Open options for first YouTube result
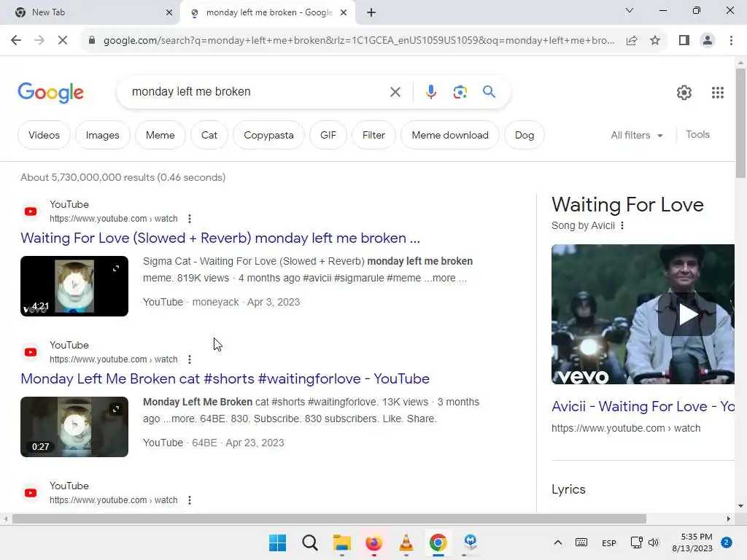 point(190,219)
